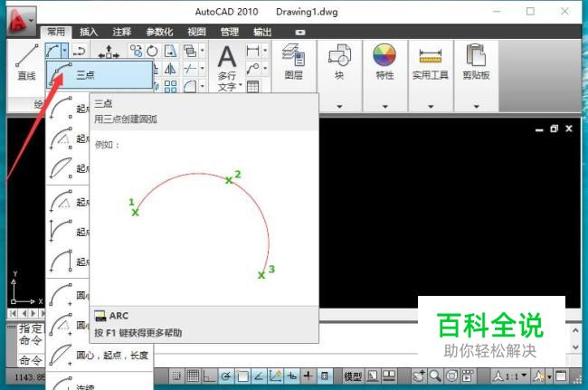The image size is (588, 390).
Task: Click the 模型 model space button
Action: pyautogui.click(x=353, y=376)
